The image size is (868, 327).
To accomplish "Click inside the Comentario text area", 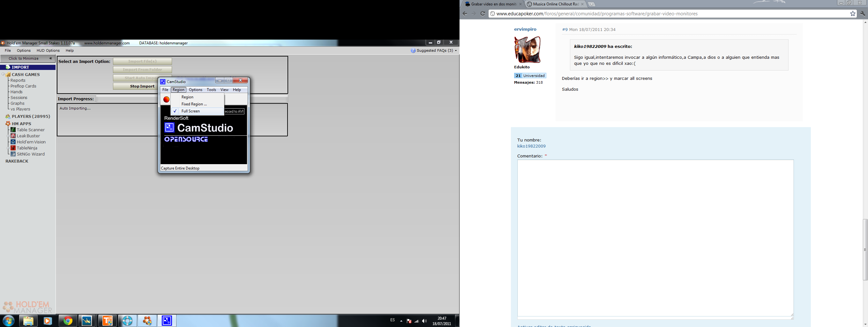I will [x=655, y=238].
